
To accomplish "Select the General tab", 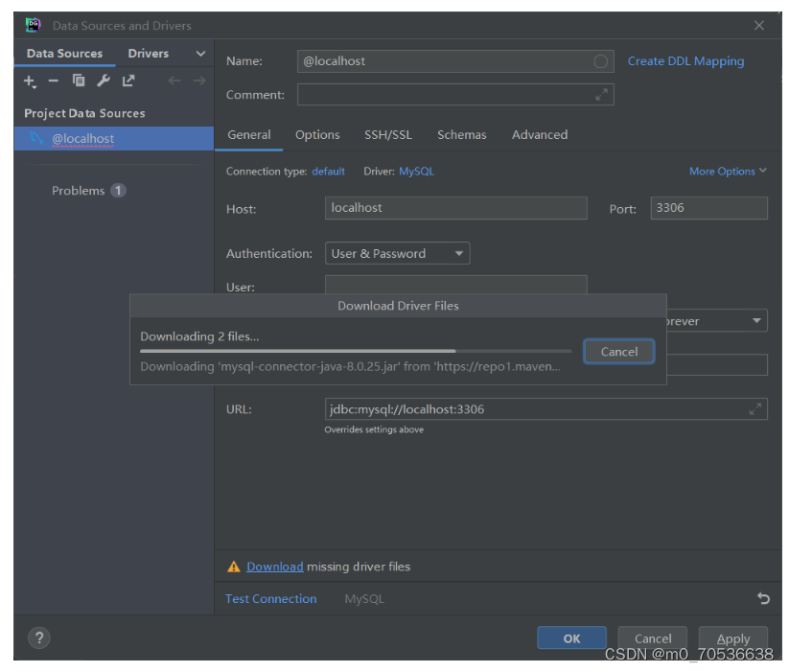I will [249, 135].
